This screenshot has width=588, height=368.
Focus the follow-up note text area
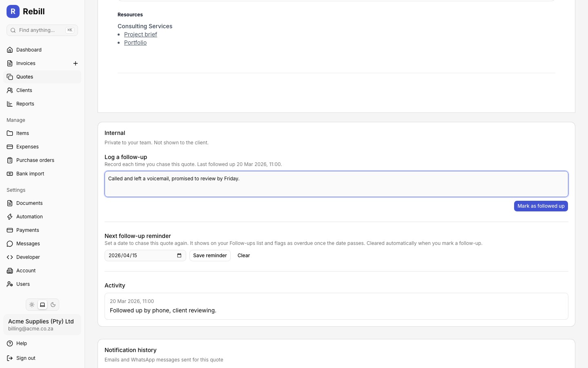[x=336, y=184]
